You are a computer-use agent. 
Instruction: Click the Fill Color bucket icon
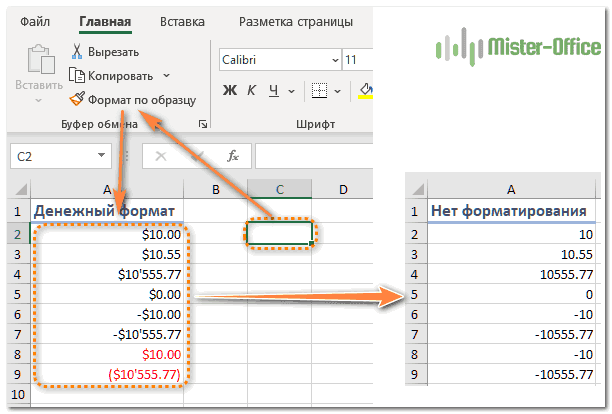coord(366,92)
